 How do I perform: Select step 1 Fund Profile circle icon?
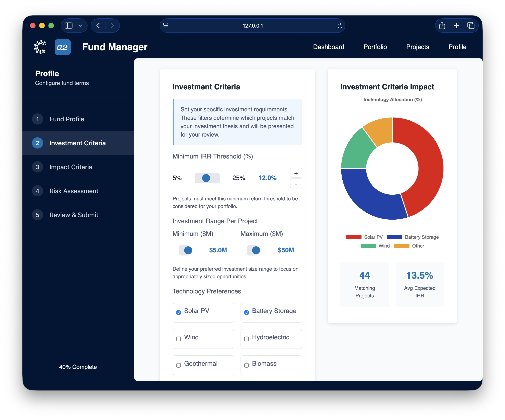click(x=38, y=119)
